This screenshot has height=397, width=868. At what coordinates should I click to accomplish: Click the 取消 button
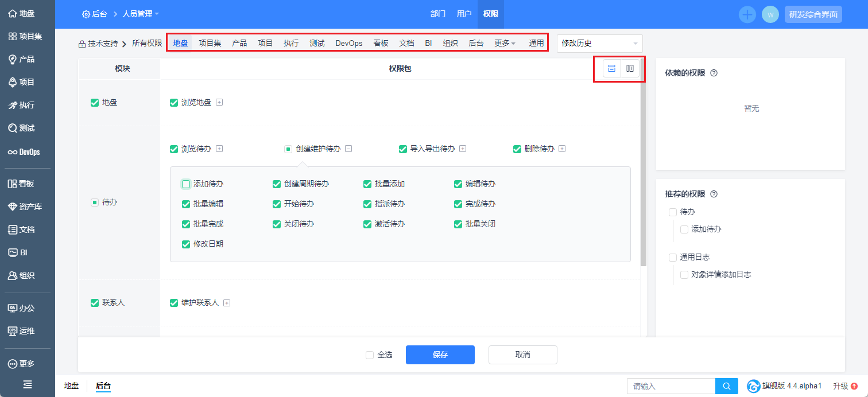[522, 355]
